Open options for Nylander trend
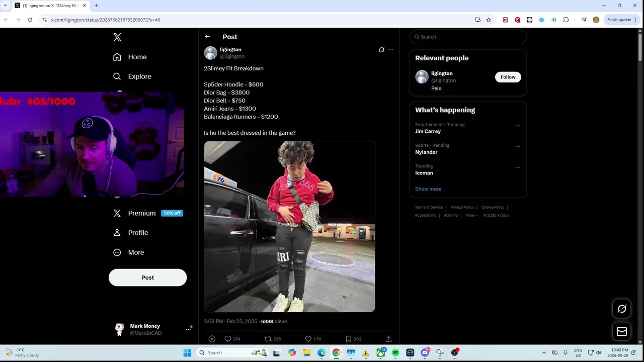This screenshot has height=362, width=644. [518, 147]
